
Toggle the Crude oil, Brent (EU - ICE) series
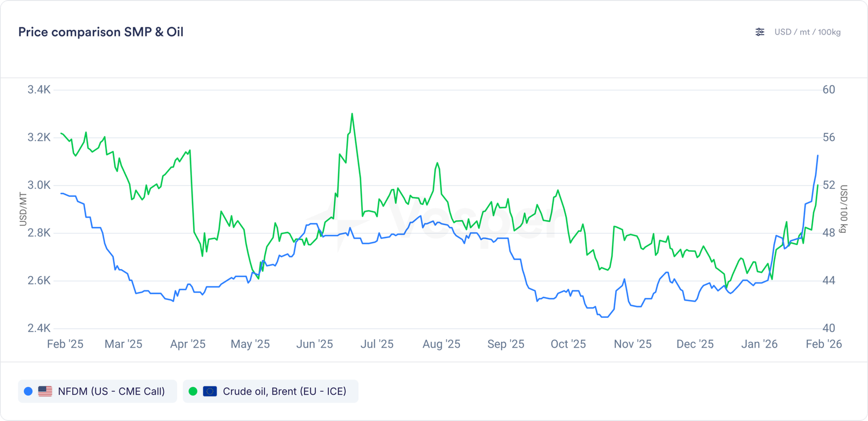(x=284, y=391)
